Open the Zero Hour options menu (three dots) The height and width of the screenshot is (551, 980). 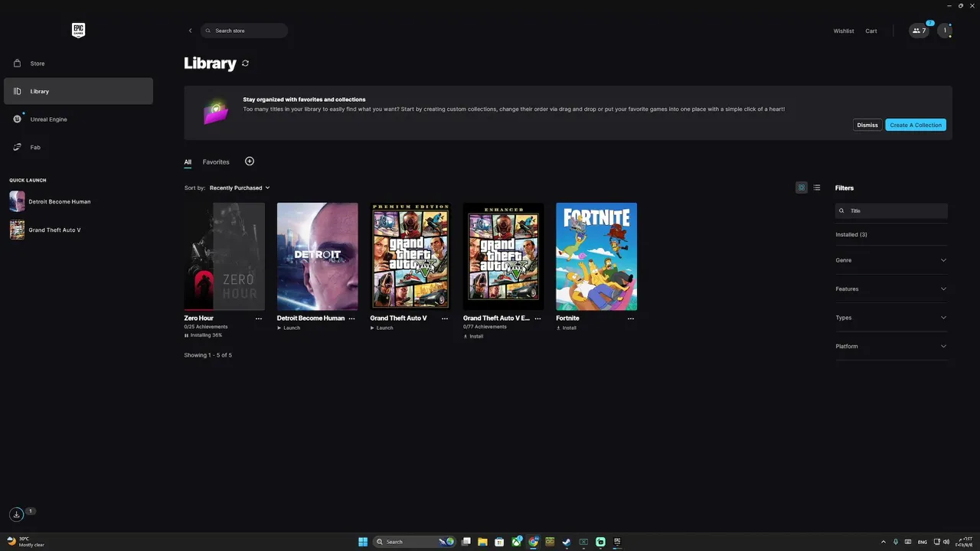[259, 318]
